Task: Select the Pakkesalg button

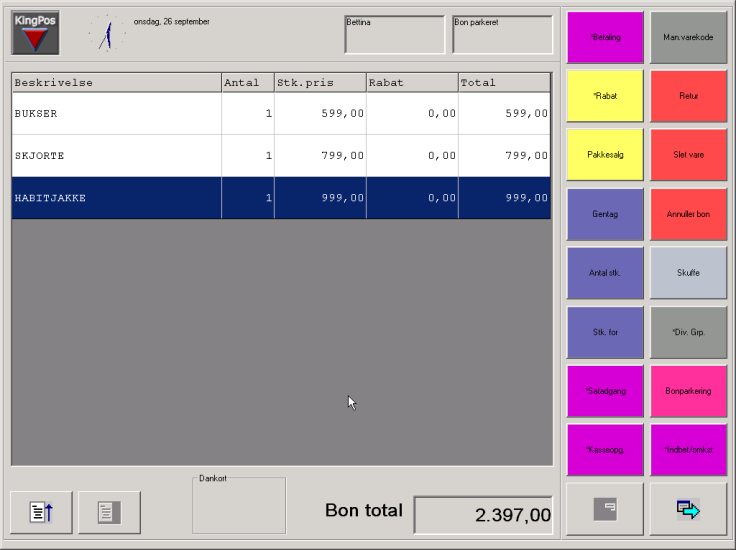Action: [x=605, y=155]
